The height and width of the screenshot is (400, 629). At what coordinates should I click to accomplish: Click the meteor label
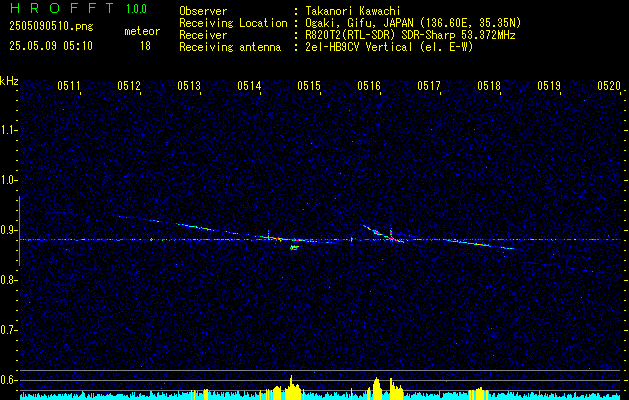click(x=142, y=31)
